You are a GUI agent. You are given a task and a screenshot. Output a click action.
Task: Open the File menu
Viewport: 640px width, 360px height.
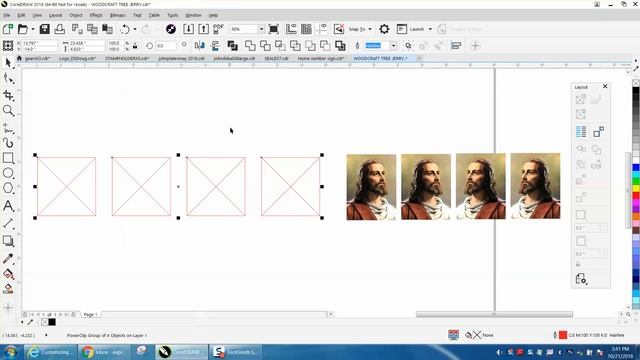7,15
